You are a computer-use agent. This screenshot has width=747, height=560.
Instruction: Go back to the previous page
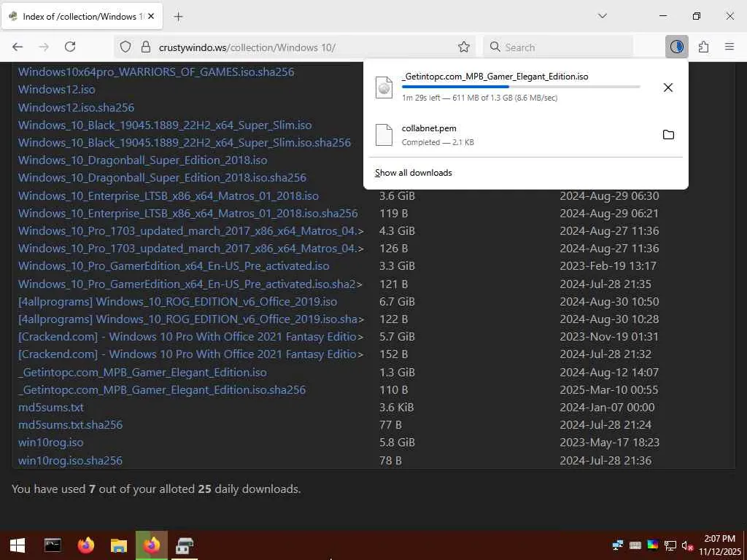pyautogui.click(x=18, y=47)
